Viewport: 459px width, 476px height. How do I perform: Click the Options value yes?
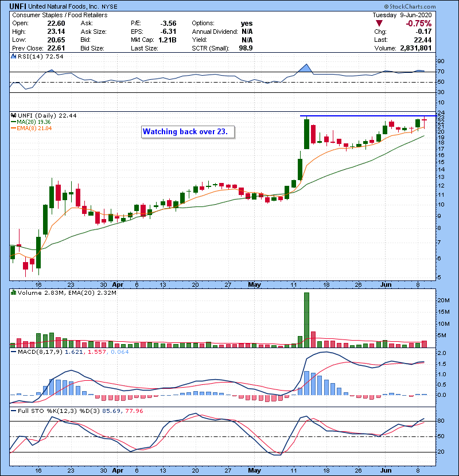[x=247, y=24]
